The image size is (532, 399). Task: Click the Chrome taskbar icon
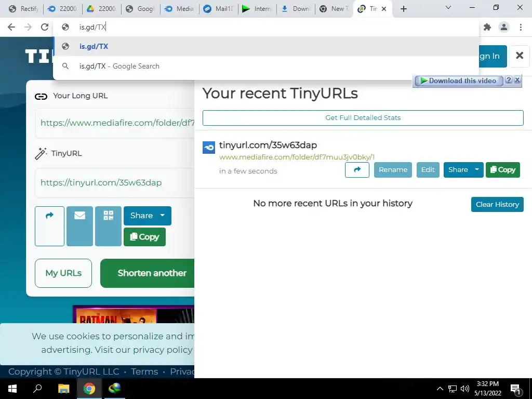(x=89, y=389)
